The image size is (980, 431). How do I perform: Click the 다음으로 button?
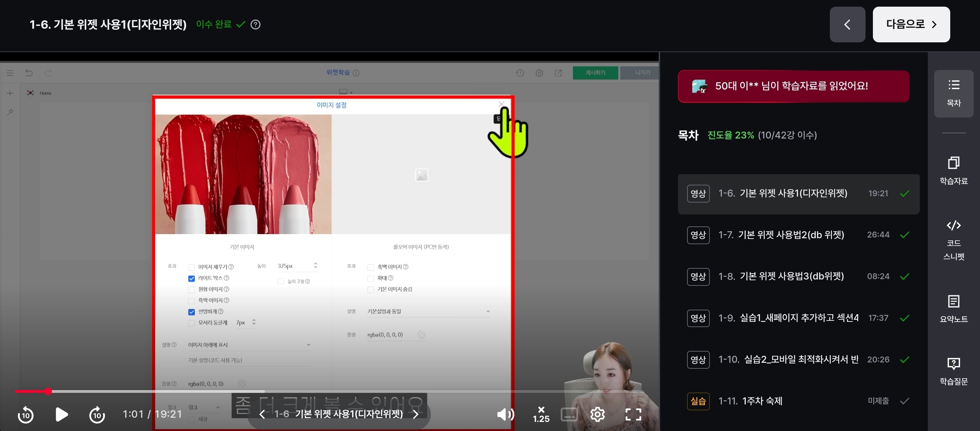click(x=911, y=24)
